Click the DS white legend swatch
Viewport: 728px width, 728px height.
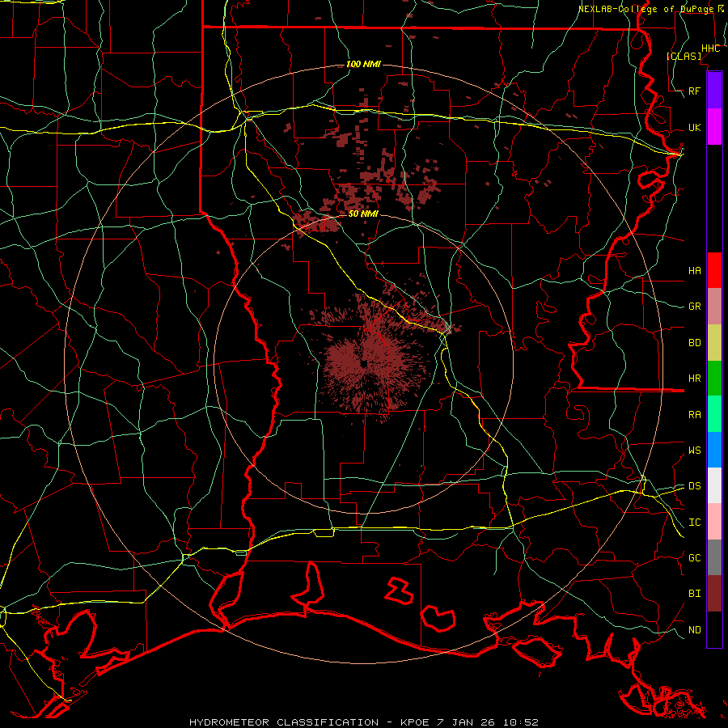(x=714, y=485)
